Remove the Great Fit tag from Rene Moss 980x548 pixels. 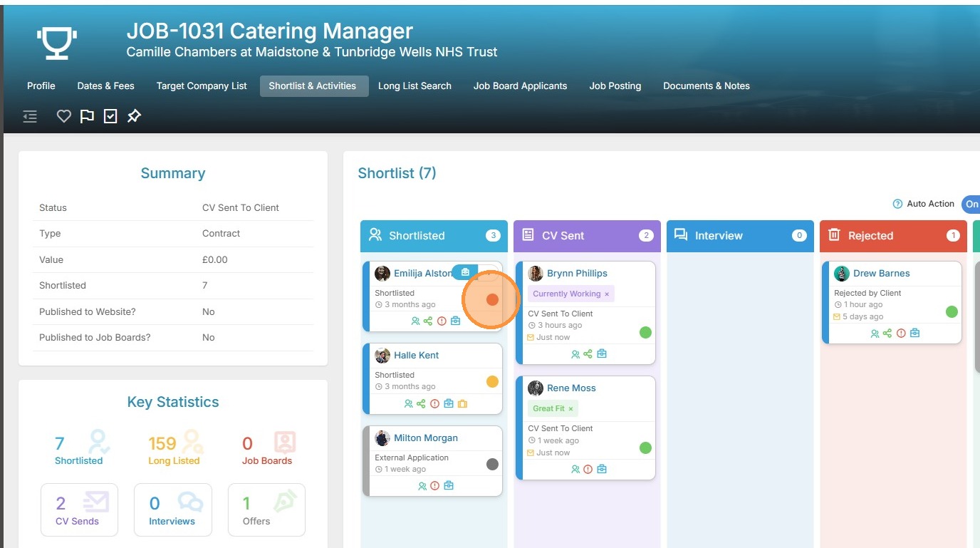(x=570, y=409)
